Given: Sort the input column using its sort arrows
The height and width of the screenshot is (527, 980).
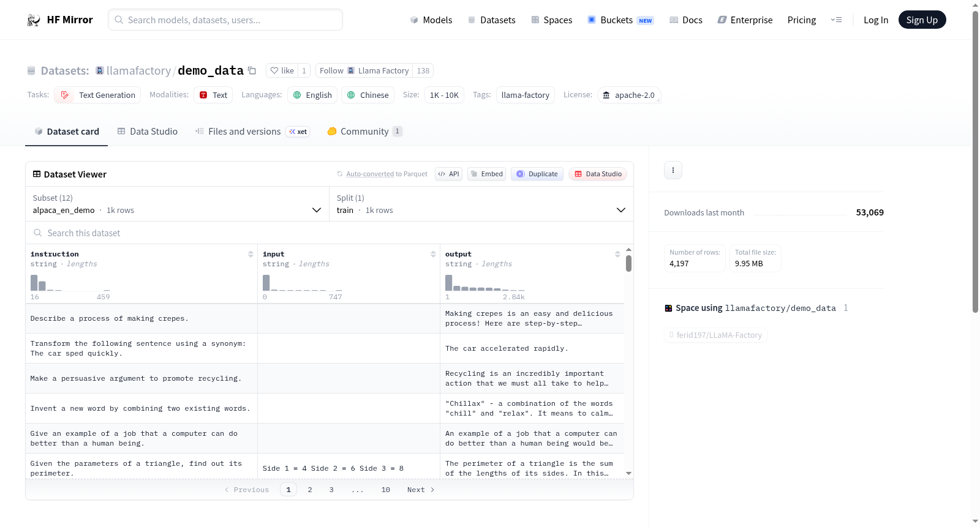Looking at the screenshot, I should (x=433, y=254).
